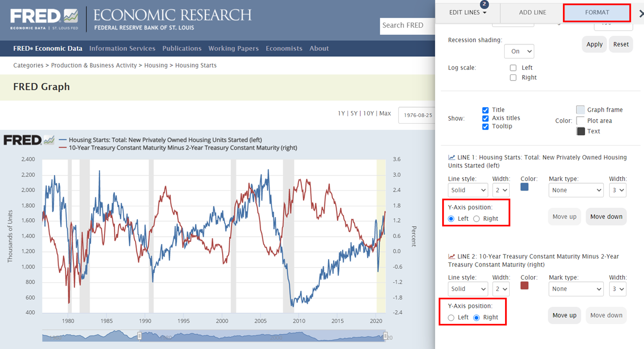Viewport: 644px width, 349px height.
Task: Open Housing Starts breadcrumb link
Action: pyautogui.click(x=196, y=65)
